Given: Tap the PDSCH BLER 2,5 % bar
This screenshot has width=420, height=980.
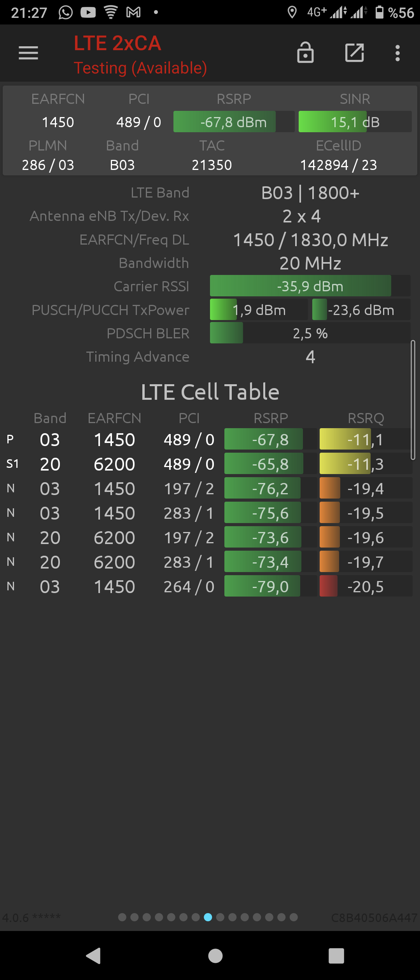Looking at the screenshot, I should 310,333.
